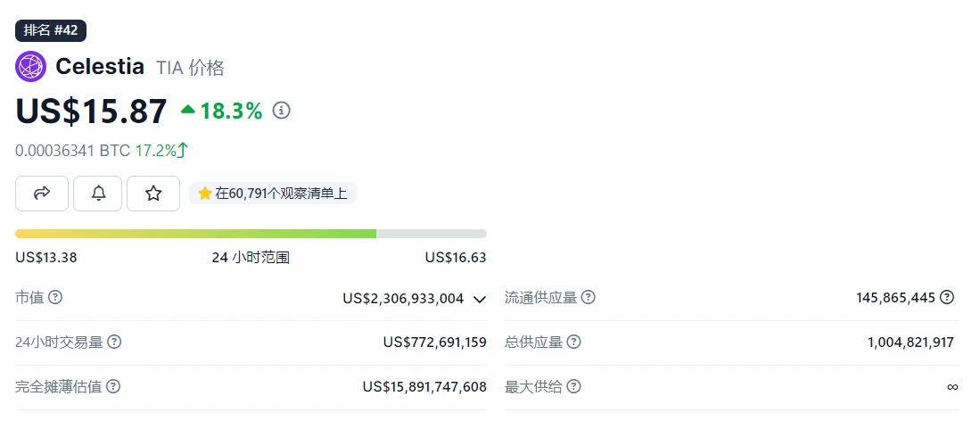Click the help icon next to 完全摊薄估值
This screenshot has height=421, width=980.
point(113,386)
